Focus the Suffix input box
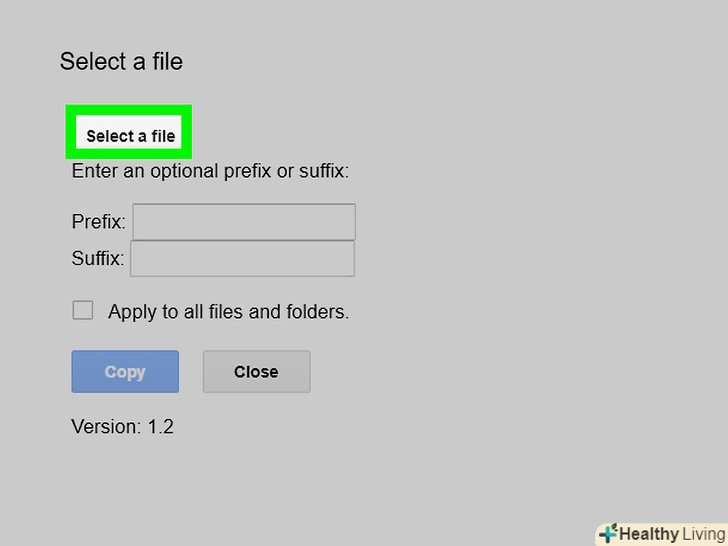Viewport: 728px width, 546px height. (x=242, y=258)
